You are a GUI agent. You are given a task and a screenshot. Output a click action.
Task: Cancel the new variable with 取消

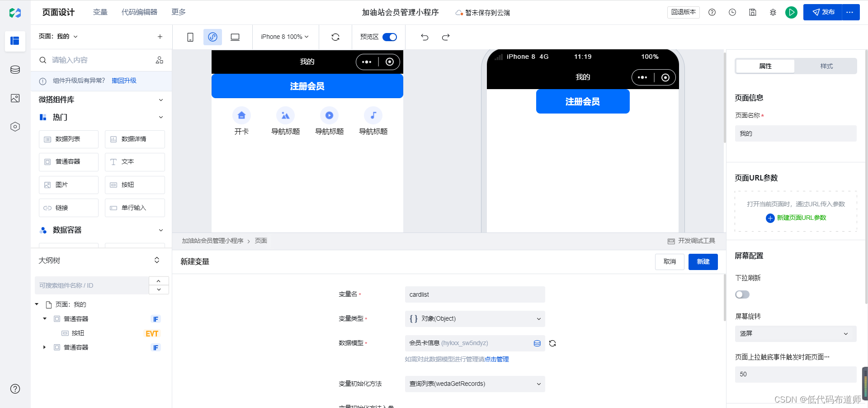pyautogui.click(x=670, y=262)
